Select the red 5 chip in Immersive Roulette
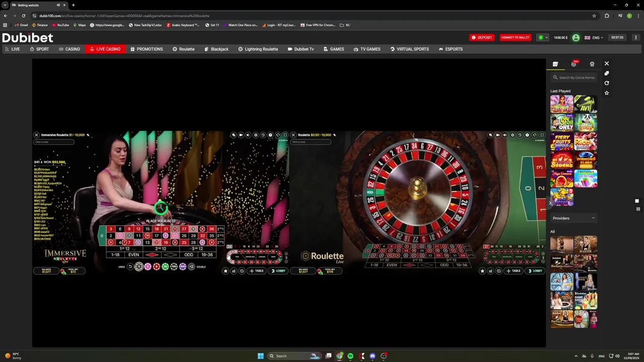 point(156,266)
